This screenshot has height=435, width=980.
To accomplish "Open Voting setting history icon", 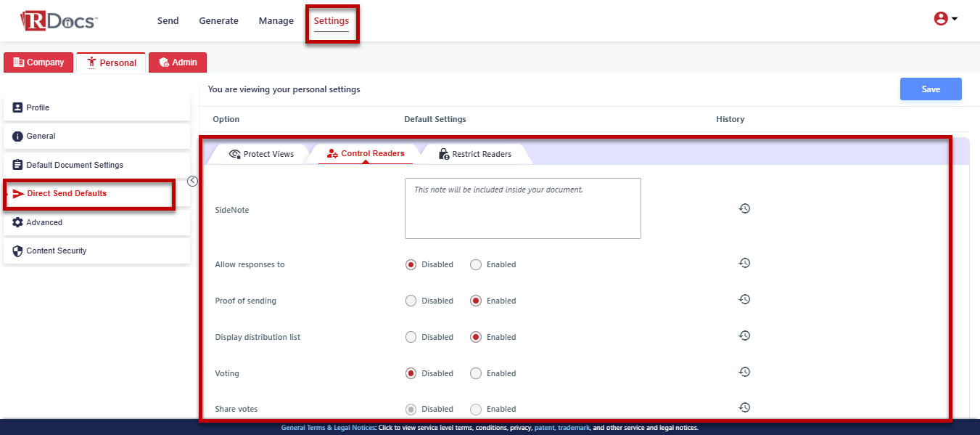I will [744, 372].
